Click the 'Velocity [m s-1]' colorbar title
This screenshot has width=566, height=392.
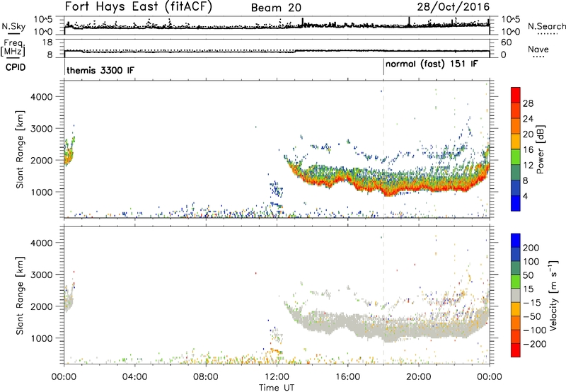coord(553,295)
